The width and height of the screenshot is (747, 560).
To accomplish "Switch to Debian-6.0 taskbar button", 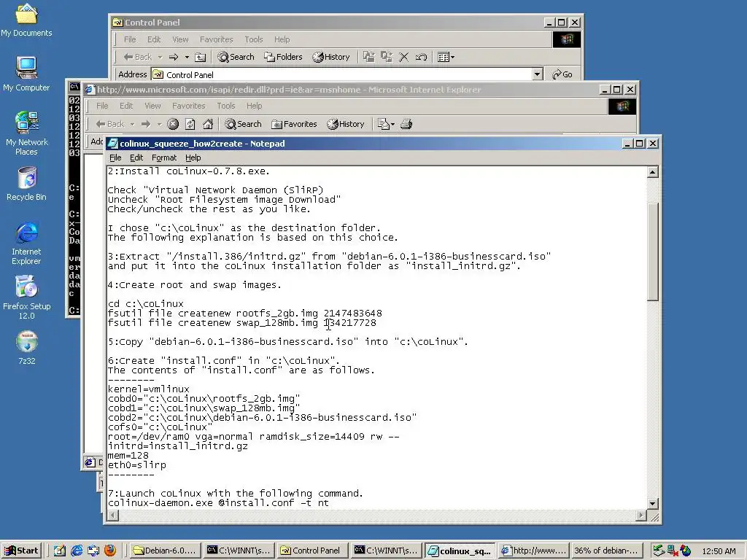I will click(x=165, y=551).
